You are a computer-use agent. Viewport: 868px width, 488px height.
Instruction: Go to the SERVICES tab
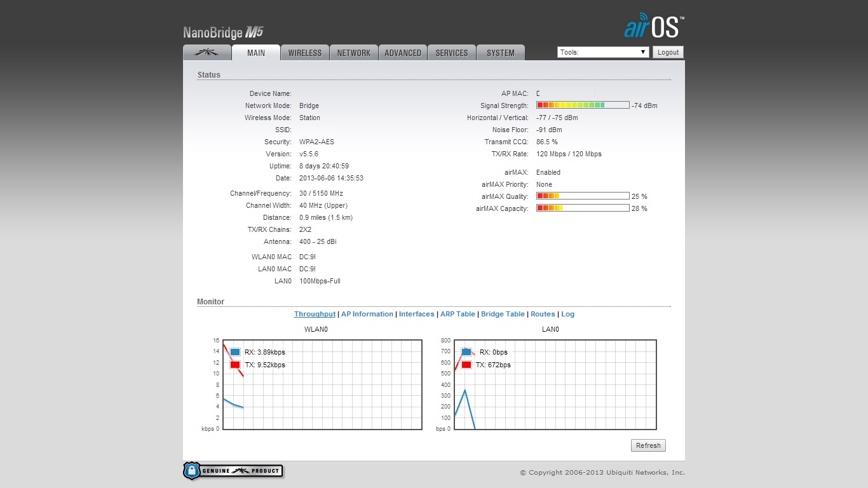452,53
